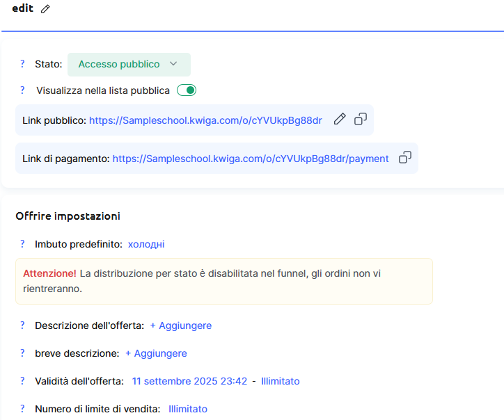Image resolution: width=504 pixels, height=420 pixels.
Task: Set sales limit number Illimitato
Action: point(188,409)
